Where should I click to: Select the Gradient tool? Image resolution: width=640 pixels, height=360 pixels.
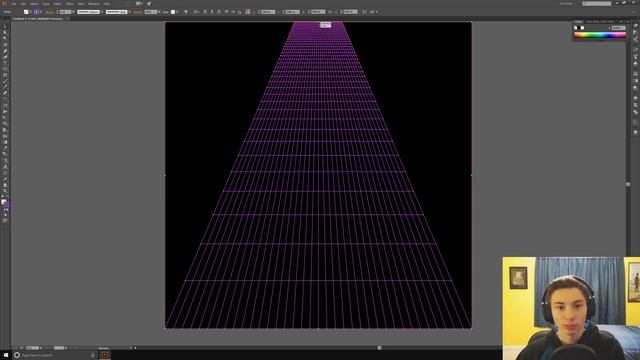tap(5, 142)
